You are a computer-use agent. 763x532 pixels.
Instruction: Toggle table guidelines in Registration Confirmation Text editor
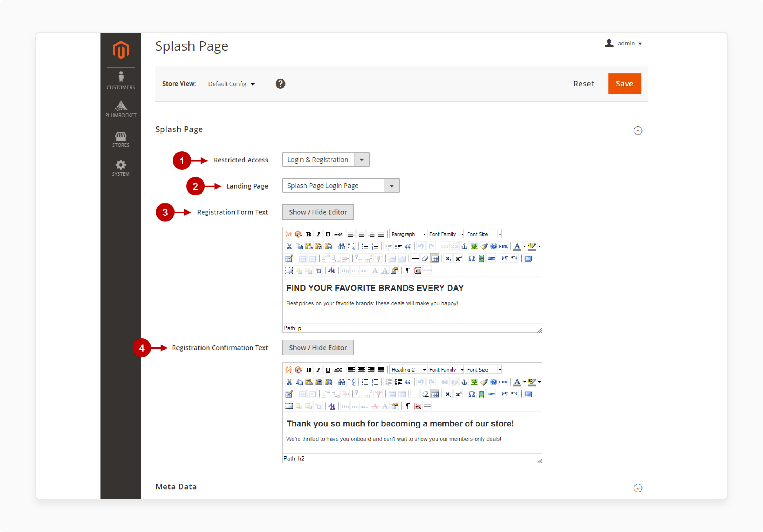click(435, 394)
